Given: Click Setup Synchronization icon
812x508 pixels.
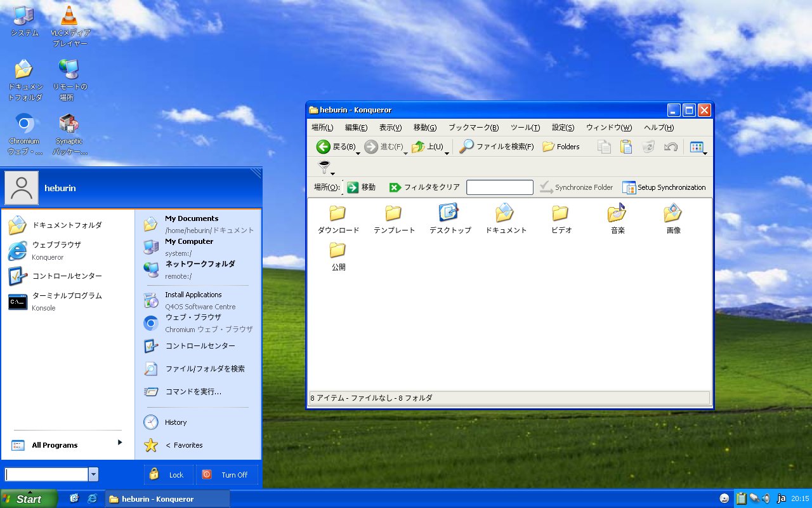Looking at the screenshot, I should [x=629, y=187].
